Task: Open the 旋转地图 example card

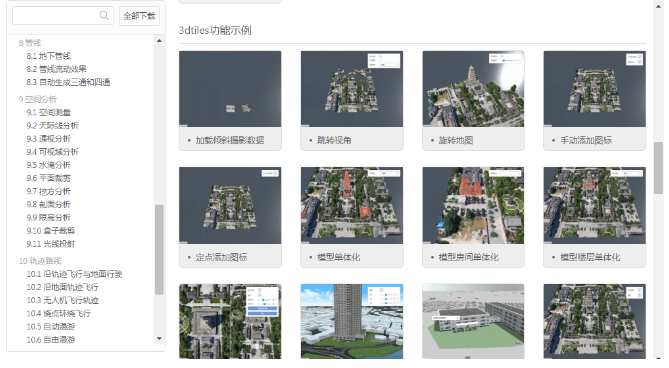Action: click(x=473, y=100)
